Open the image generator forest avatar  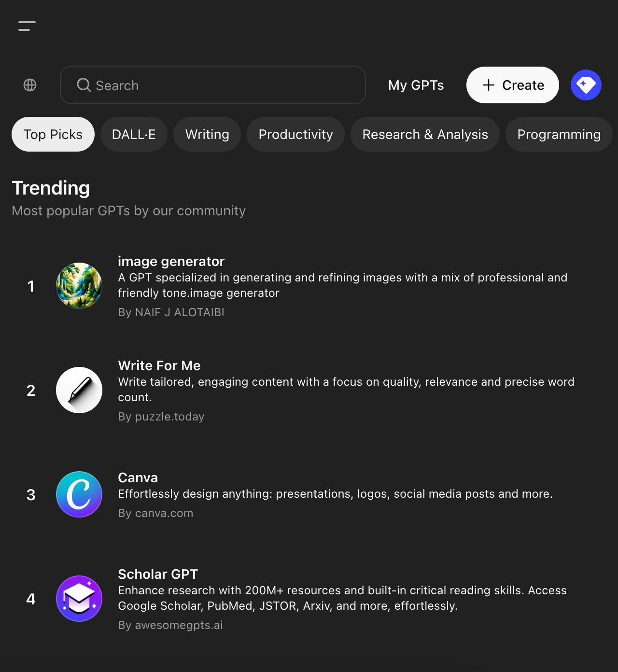coord(79,286)
